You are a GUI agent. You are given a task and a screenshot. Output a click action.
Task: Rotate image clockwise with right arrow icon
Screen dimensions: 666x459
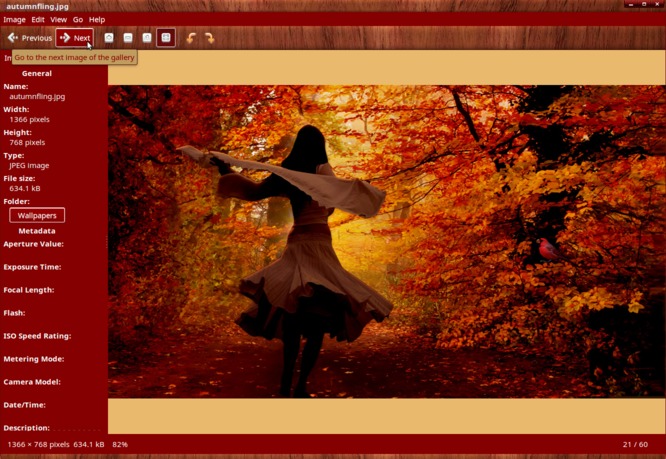pyautogui.click(x=209, y=38)
